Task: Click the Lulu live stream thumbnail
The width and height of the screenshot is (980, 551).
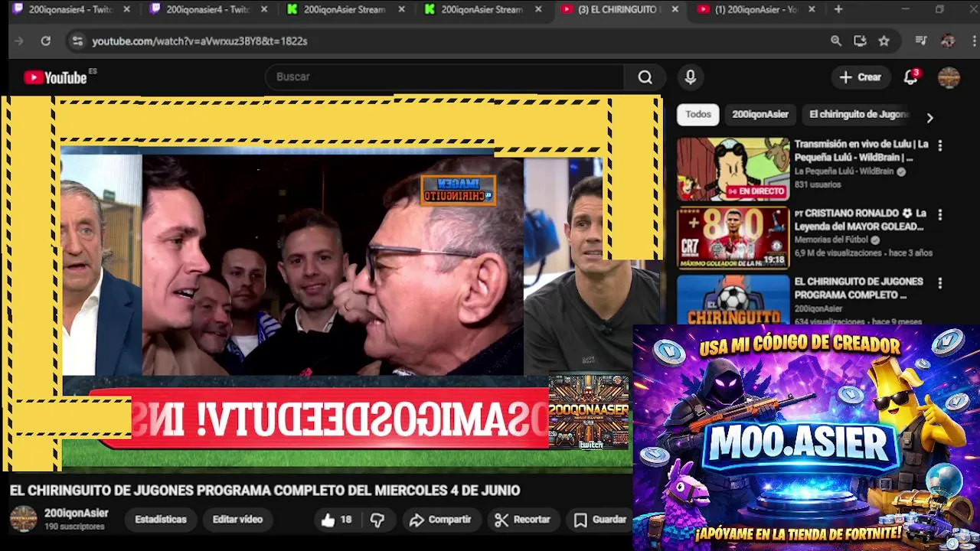Action: point(733,169)
